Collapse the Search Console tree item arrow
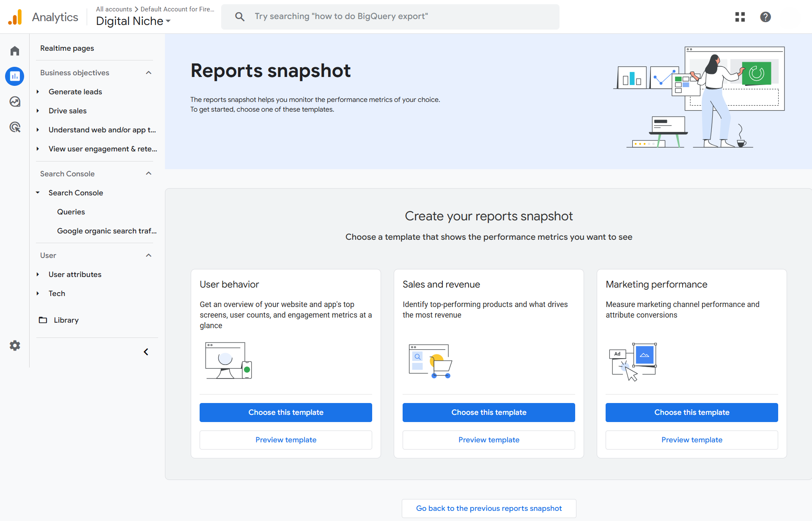This screenshot has width=812, height=521. click(x=38, y=193)
